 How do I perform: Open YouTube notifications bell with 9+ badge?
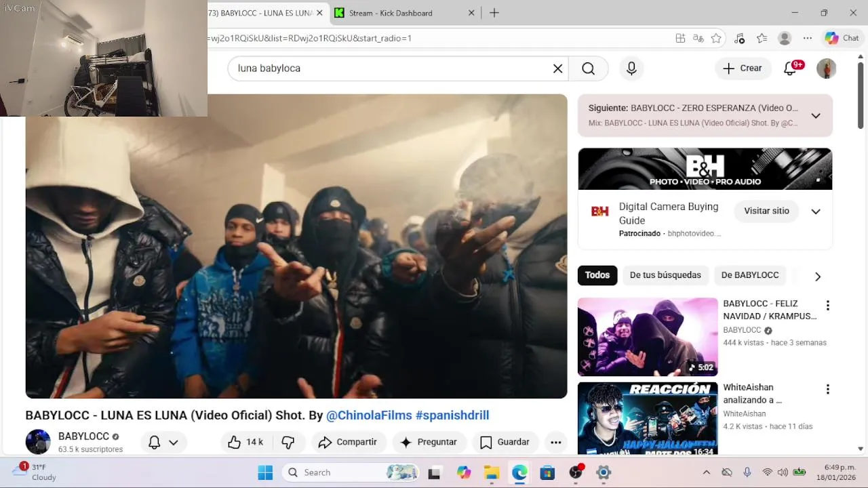coord(791,68)
